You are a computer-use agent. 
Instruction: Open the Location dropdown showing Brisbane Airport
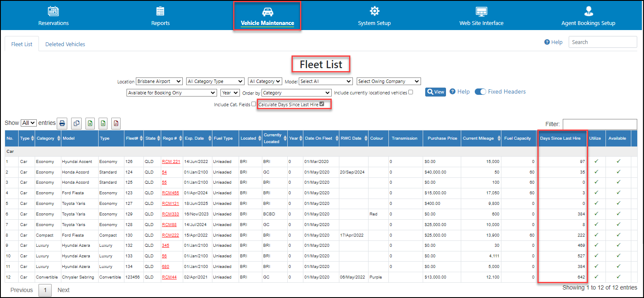(x=159, y=81)
